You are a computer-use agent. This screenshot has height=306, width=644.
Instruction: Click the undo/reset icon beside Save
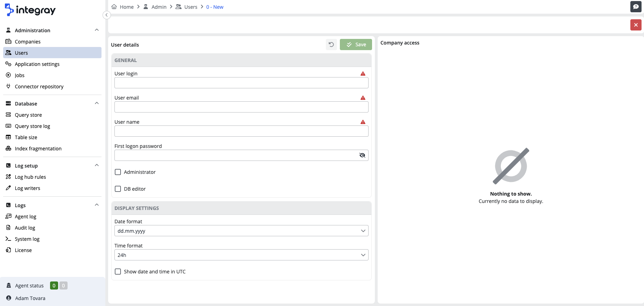click(331, 45)
